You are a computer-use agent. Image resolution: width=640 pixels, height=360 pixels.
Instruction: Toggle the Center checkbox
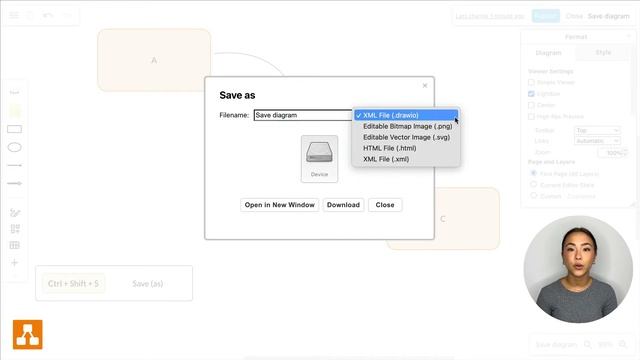tap(531, 105)
